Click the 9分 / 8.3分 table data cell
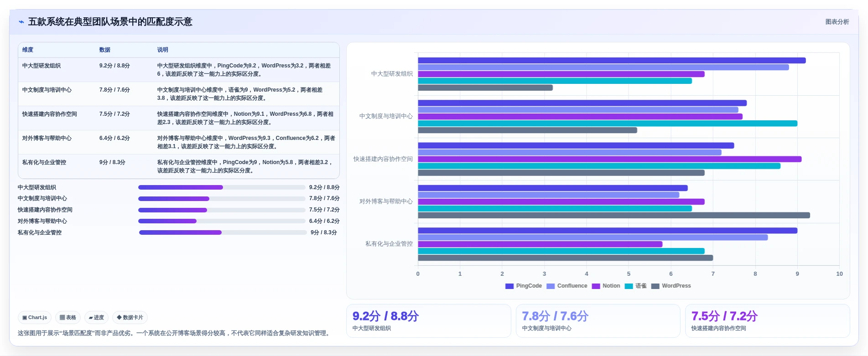Viewport: 868px width, 356px height. [x=112, y=162]
